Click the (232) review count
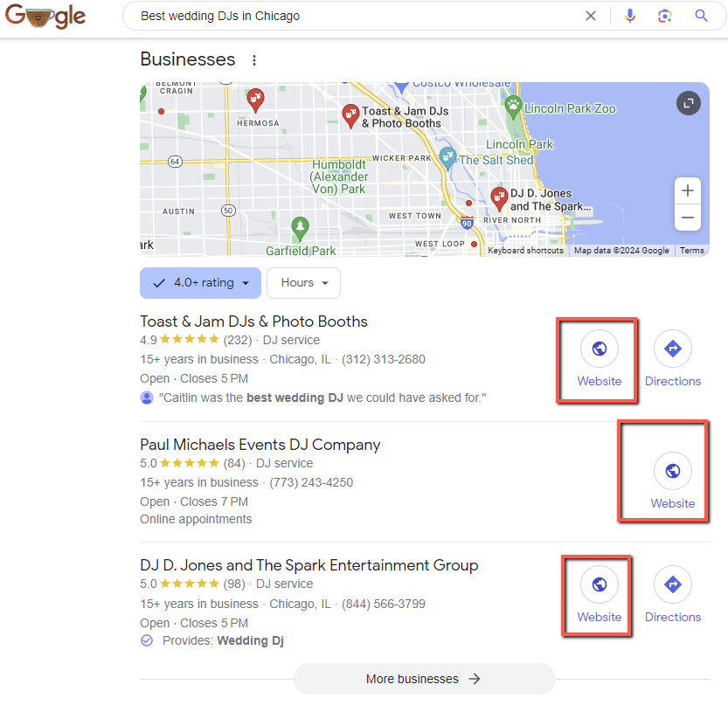This screenshot has width=728, height=712. pyautogui.click(x=238, y=340)
